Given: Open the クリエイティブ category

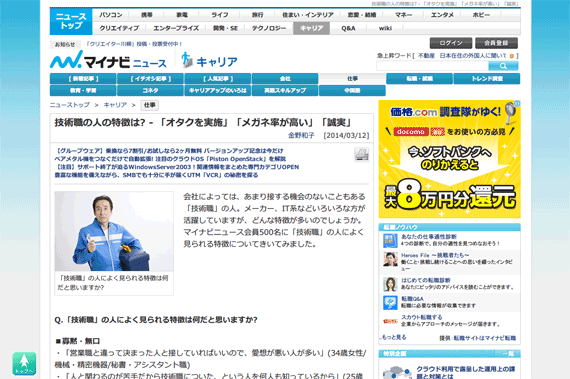Looking at the screenshot, I should (119, 28).
